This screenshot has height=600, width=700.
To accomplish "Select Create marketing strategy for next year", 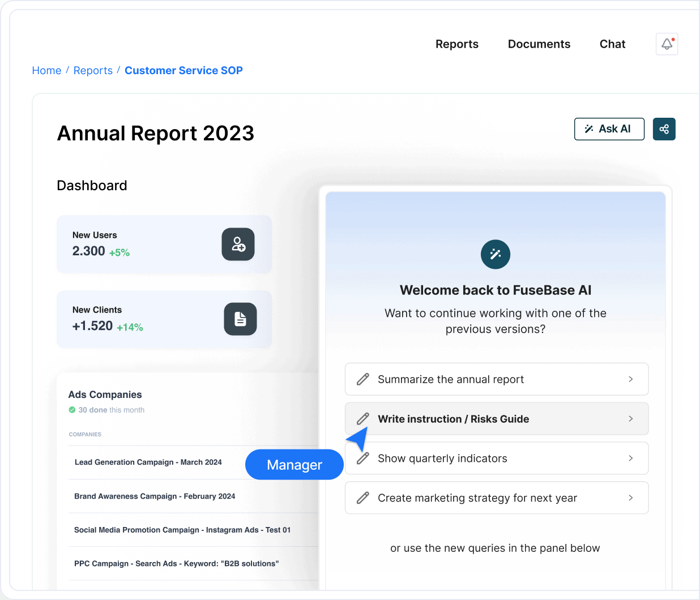I will point(497,498).
